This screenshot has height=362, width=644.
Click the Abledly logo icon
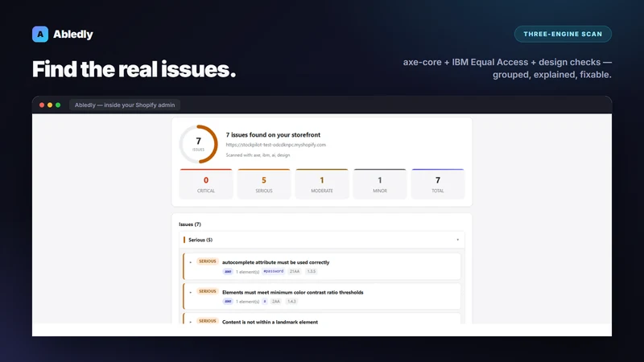click(x=40, y=34)
